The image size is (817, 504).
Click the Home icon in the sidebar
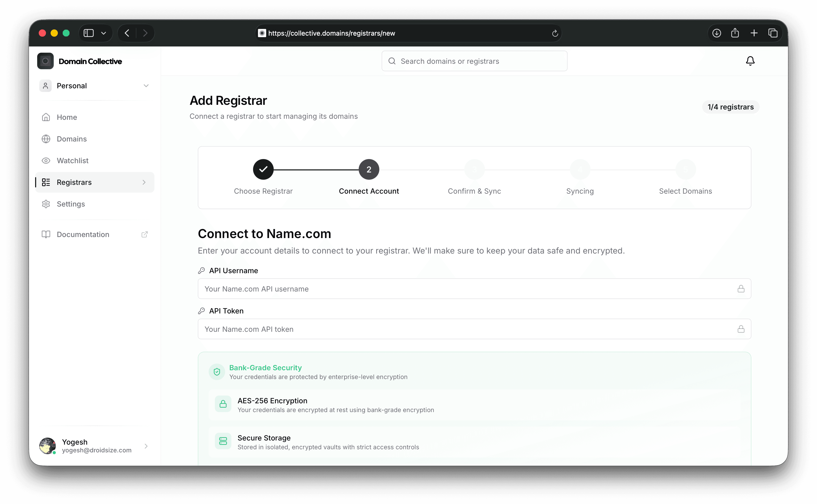[x=46, y=117]
